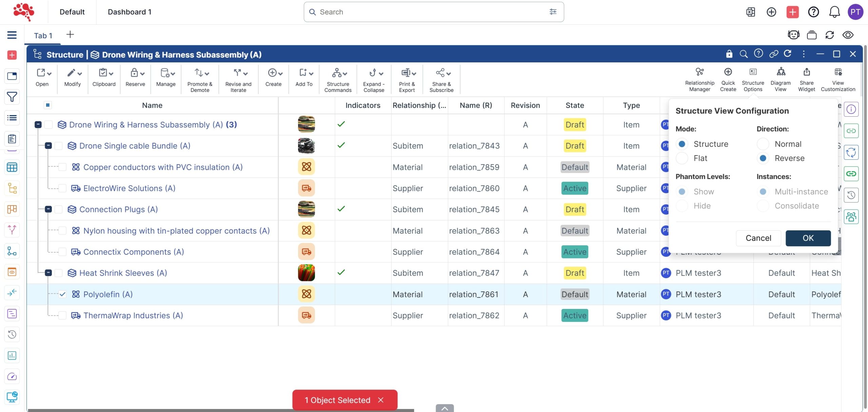Click the filter funnel icon in sidebar
This screenshot has height=412, width=868.
(x=12, y=97)
